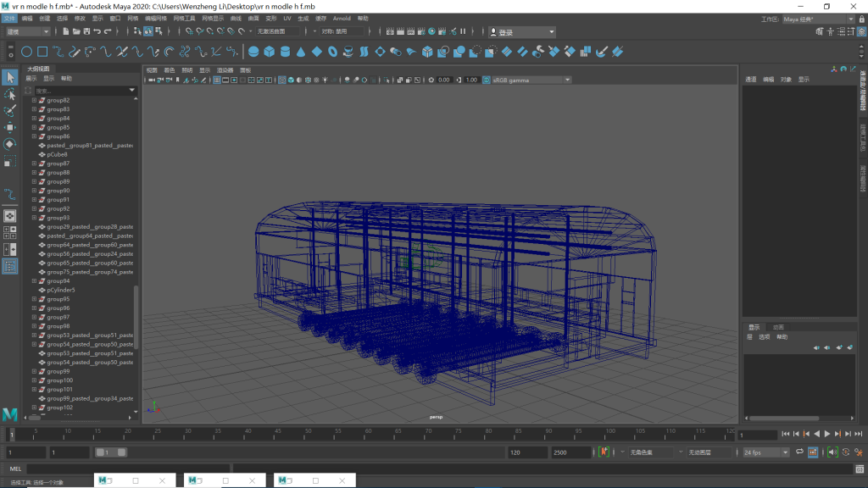
Task: Expand the group102 node in the outliner
Action: pos(34,408)
